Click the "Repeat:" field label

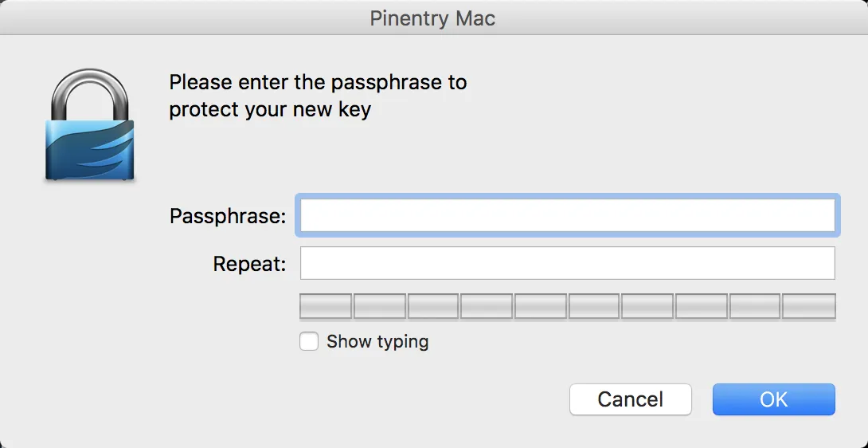[x=249, y=265]
